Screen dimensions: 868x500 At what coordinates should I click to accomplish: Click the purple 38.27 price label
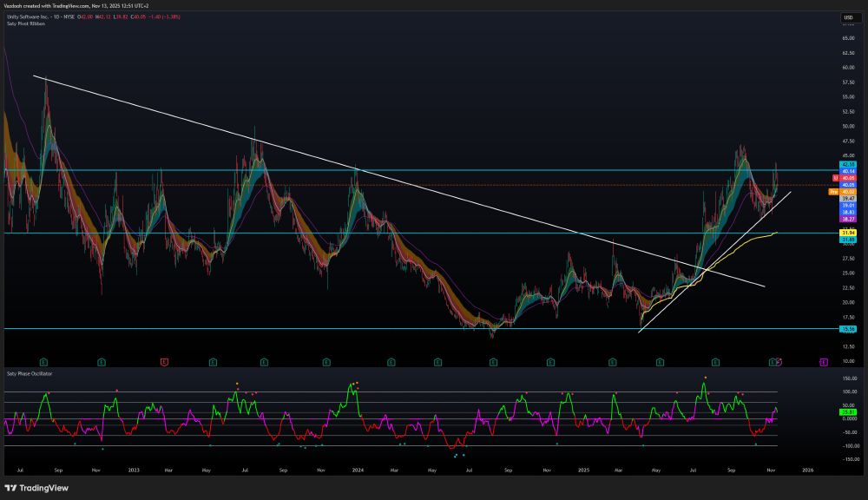click(x=848, y=220)
